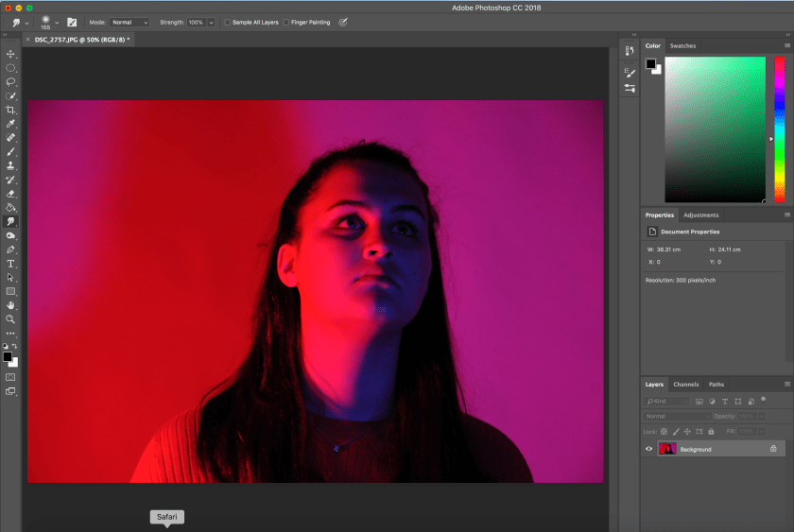
Task: Open the smudge Mode dropdown
Action: (x=129, y=22)
